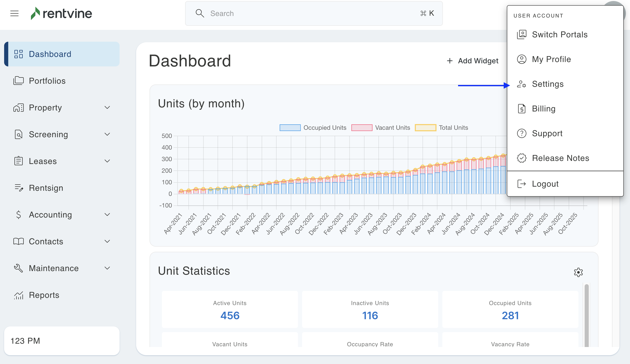This screenshot has width=630, height=364.
Task: Expand the Accounting sidebar section
Action: pyautogui.click(x=107, y=215)
